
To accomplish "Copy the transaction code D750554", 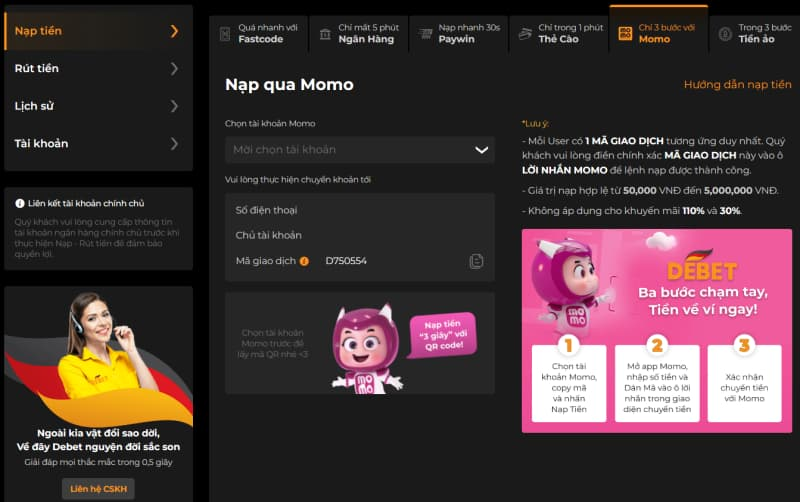I will tap(476, 261).
